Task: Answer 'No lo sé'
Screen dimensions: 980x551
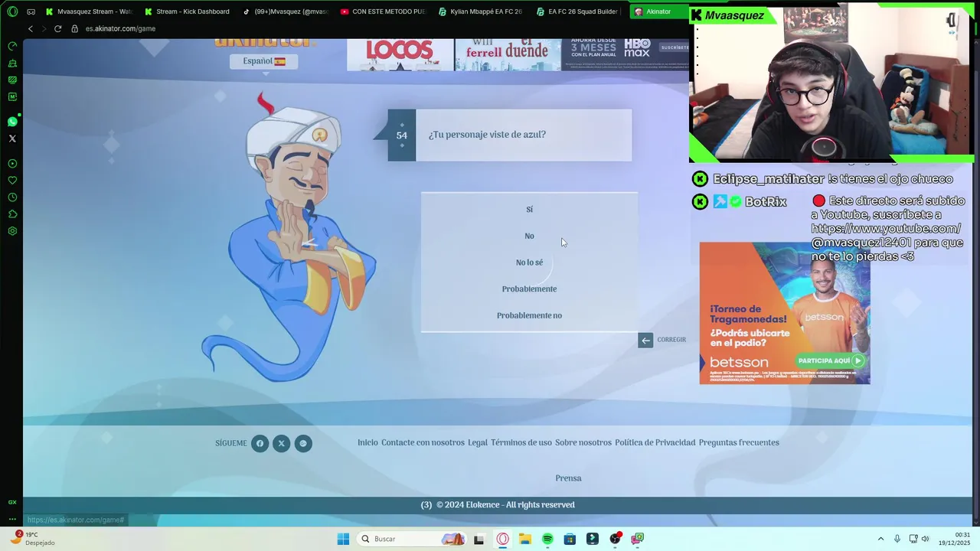Action: (529, 262)
